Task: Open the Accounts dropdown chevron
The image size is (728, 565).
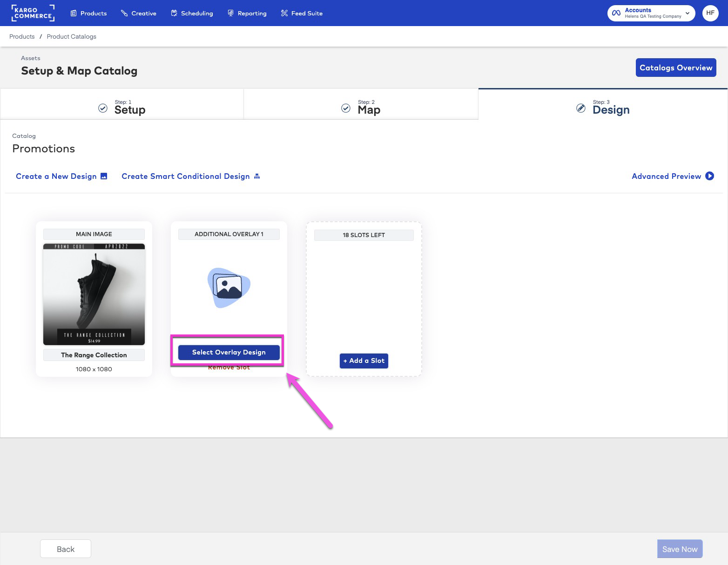Action: (x=688, y=14)
